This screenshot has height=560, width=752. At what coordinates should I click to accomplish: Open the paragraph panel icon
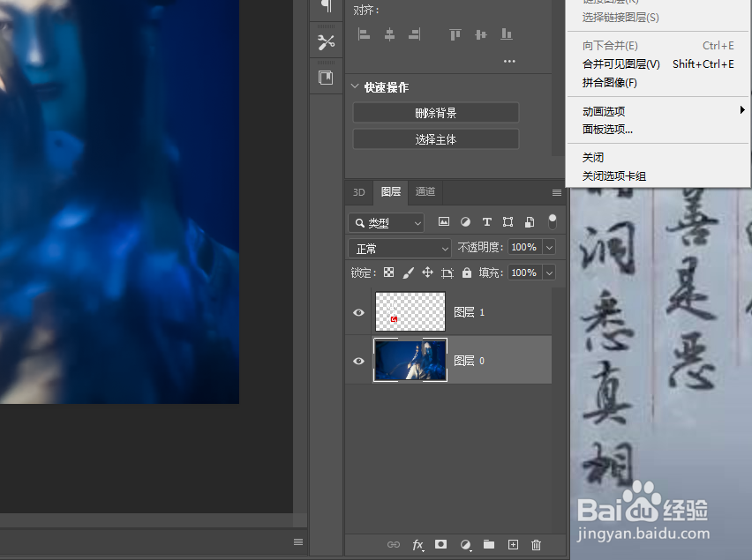point(326,6)
